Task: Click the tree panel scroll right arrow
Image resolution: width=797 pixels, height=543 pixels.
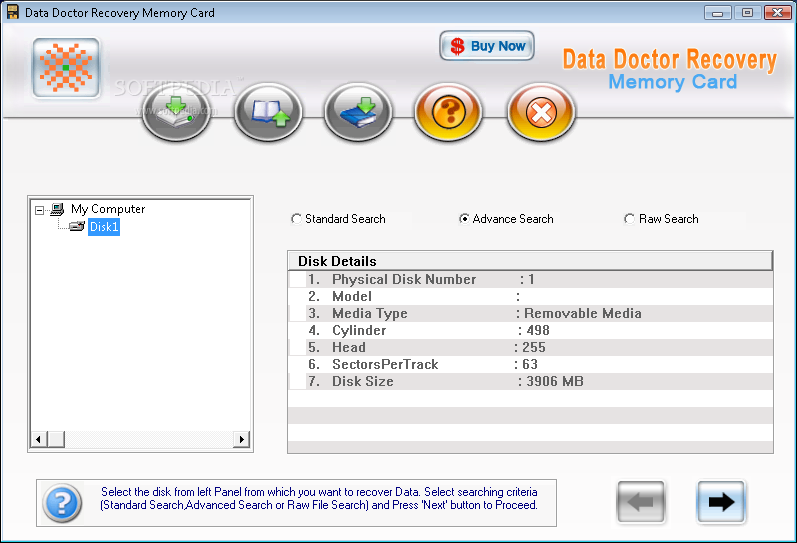Action: click(x=241, y=439)
